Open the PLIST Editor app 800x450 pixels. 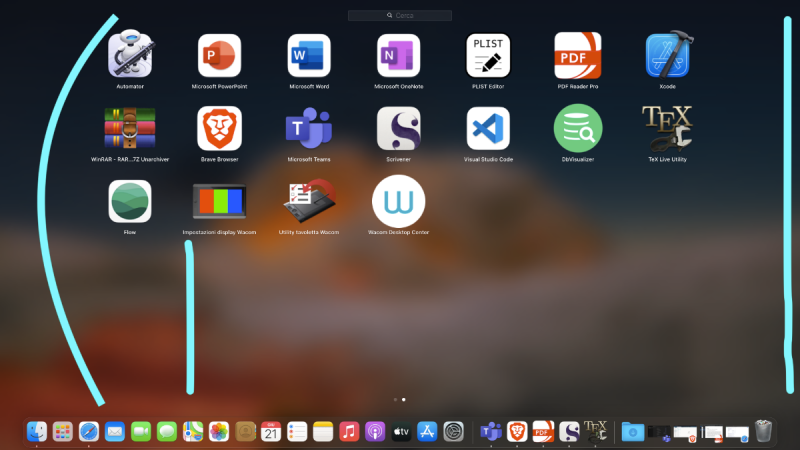[488, 55]
